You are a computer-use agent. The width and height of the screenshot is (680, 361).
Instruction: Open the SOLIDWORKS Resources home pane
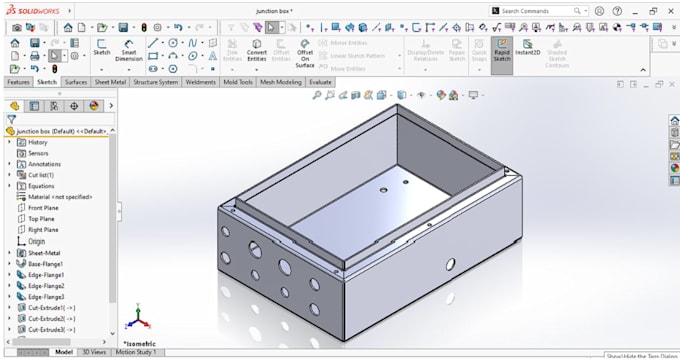674,121
